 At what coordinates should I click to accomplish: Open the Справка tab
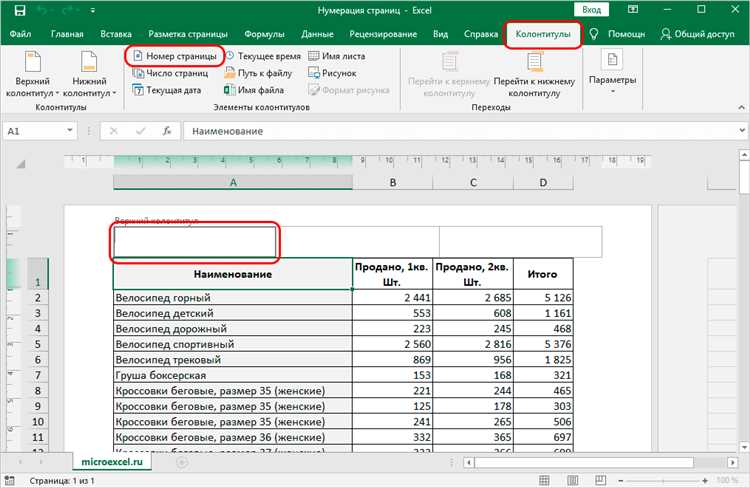pyautogui.click(x=481, y=34)
